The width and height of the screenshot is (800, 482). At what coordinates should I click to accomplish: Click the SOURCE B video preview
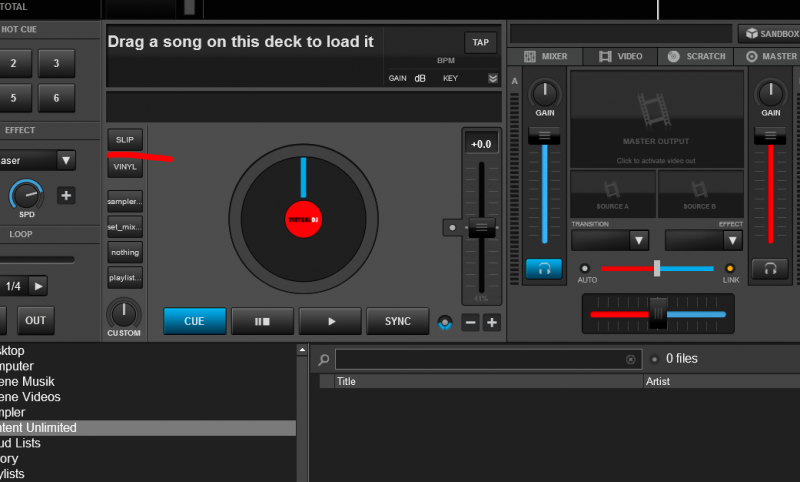coord(700,194)
